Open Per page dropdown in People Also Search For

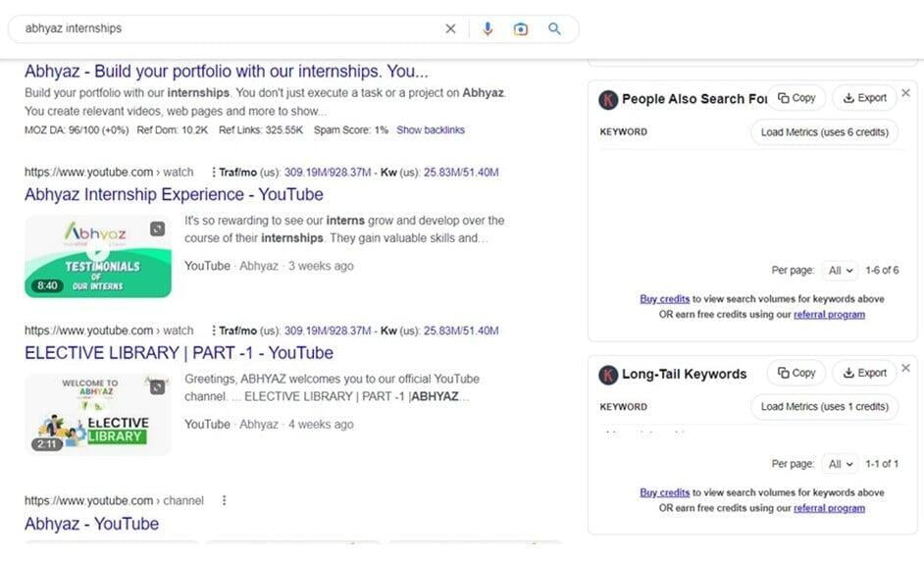tap(841, 271)
